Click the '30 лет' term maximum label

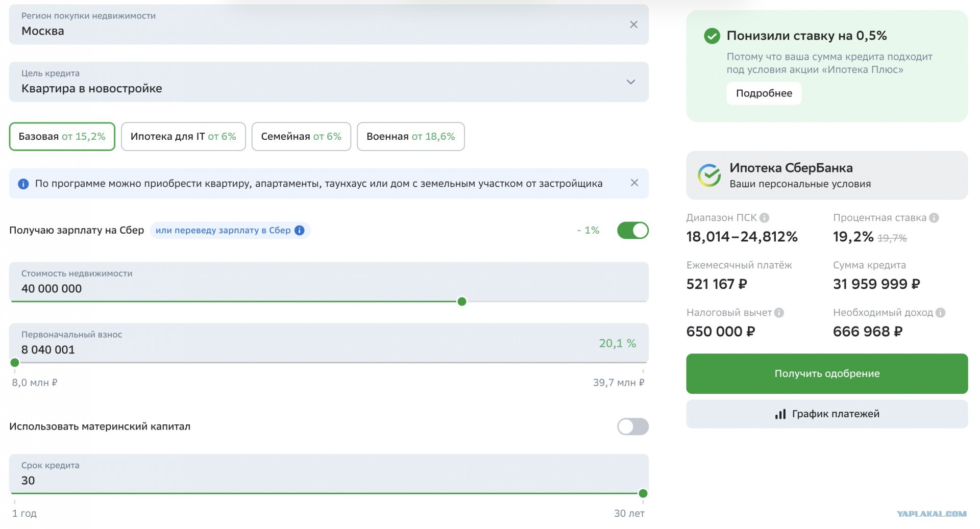[629, 514]
